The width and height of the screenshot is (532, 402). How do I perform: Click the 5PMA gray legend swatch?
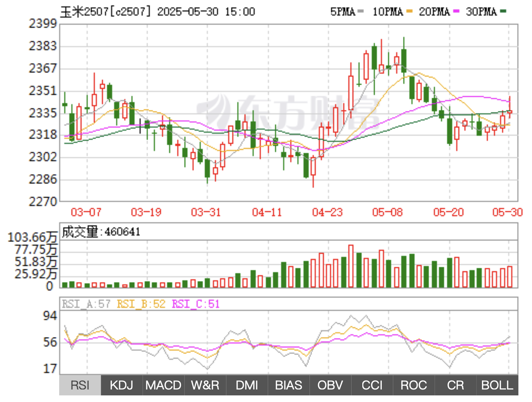click(361, 11)
